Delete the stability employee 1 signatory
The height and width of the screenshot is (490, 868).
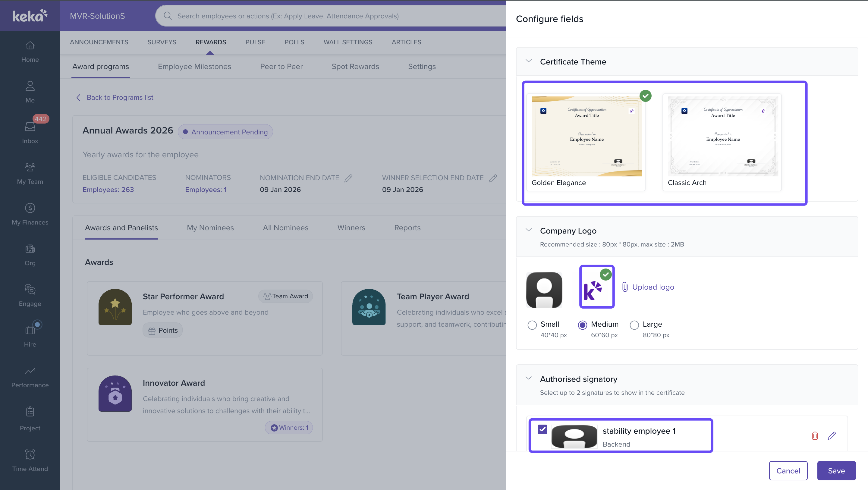pos(815,436)
